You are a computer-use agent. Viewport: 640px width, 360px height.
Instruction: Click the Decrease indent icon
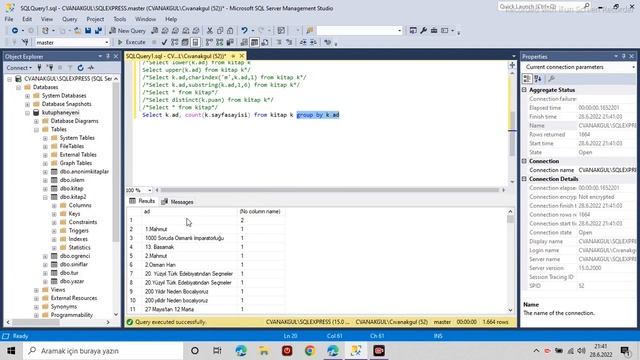coord(303,42)
